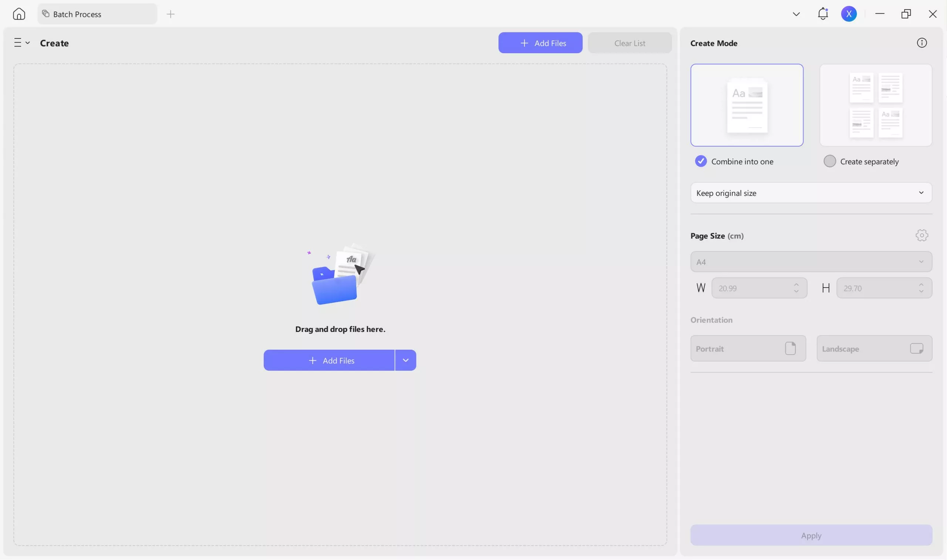Select the Create separately option
Viewport: 947px width, 560px height.
point(829,161)
